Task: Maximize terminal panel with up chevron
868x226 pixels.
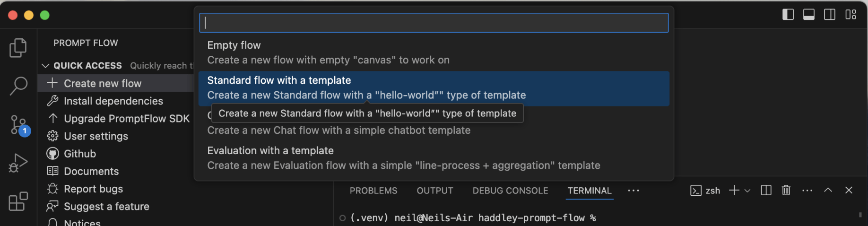Action: [x=828, y=190]
